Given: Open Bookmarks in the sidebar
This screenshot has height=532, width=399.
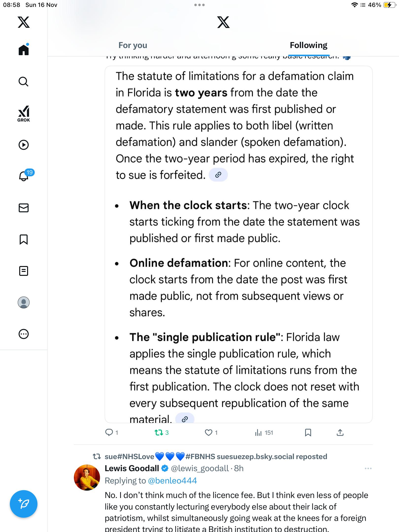Looking at the screenshot, I should point(24,239).
